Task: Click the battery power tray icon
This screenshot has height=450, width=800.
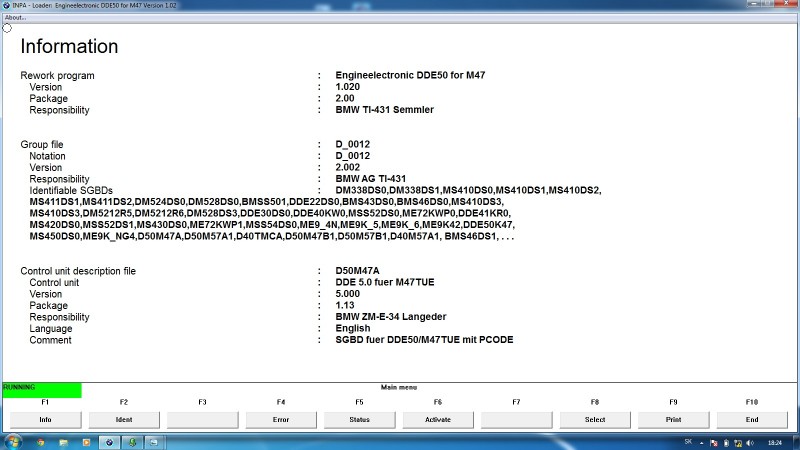Action: [726, 443]
